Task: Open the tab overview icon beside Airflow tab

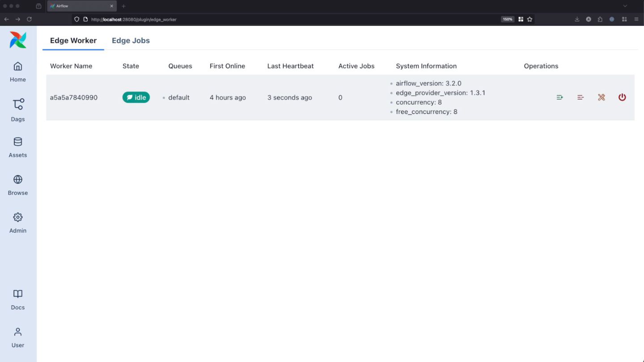Action: (x=38, y=6)
